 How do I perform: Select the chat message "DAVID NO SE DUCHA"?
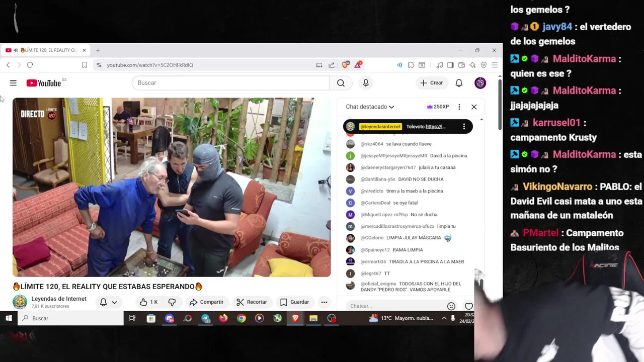pyautogui.click(x=421, y=179)
